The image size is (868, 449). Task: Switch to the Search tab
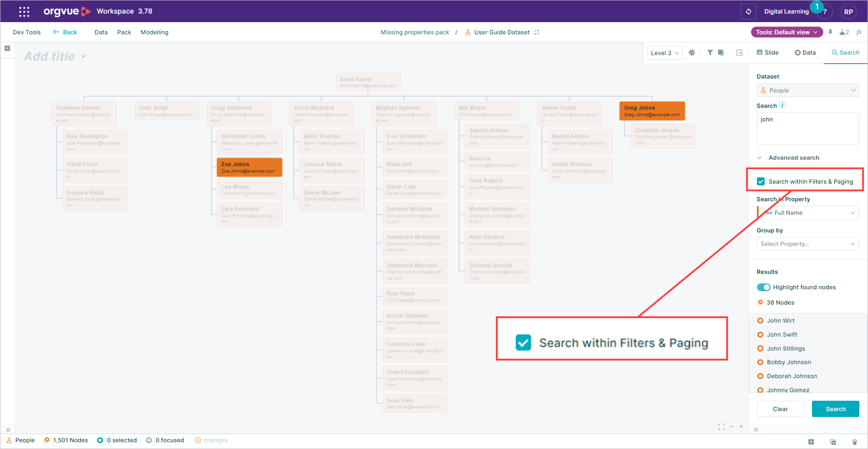tap(845, 52)
